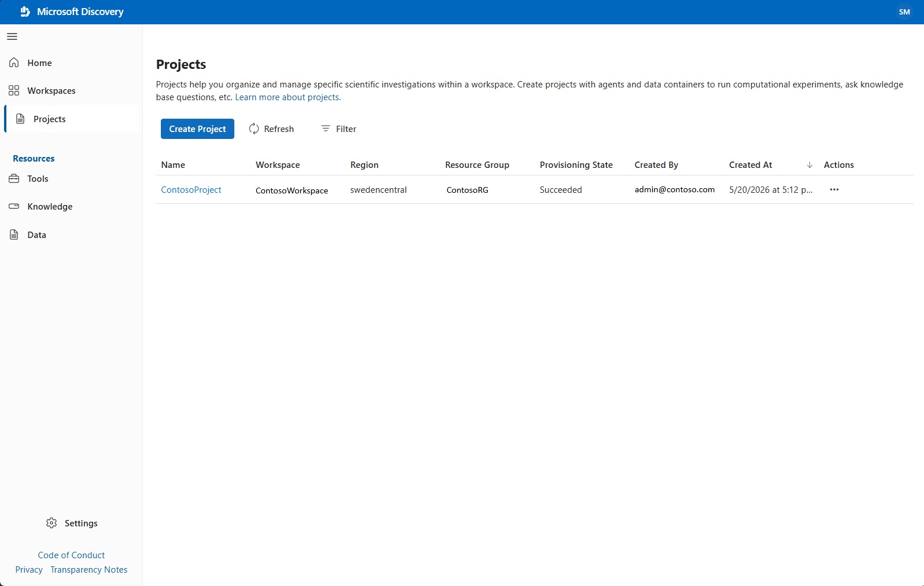Open the actions ellipsis for ContosoProject
This screenshot has width=924, height=586.
click(834, 189)
